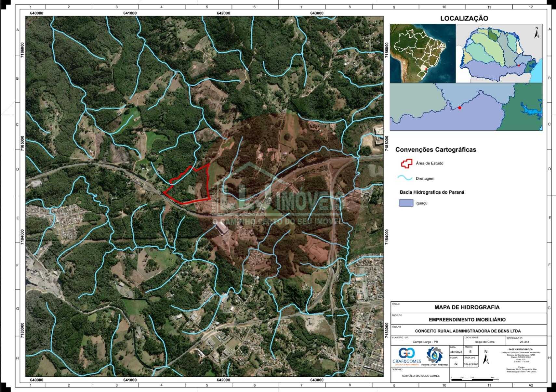Click the EMPREENDIMENTO IMOBILIÁRIO project text

point(467,320)
